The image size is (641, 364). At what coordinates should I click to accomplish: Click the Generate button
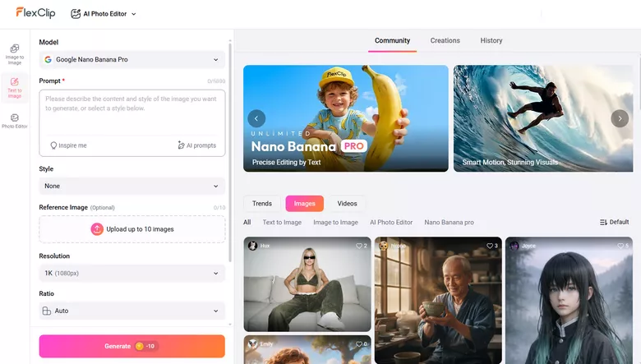132,346
